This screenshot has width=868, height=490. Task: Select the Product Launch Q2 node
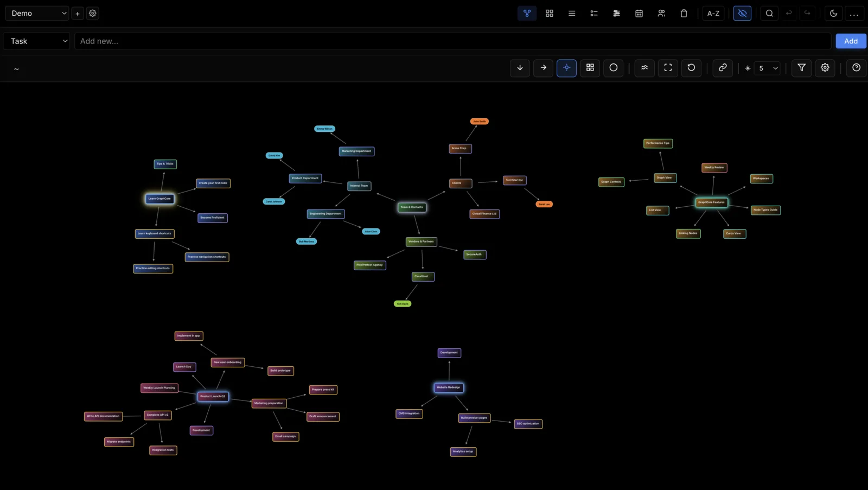click(x=213, y=397)
